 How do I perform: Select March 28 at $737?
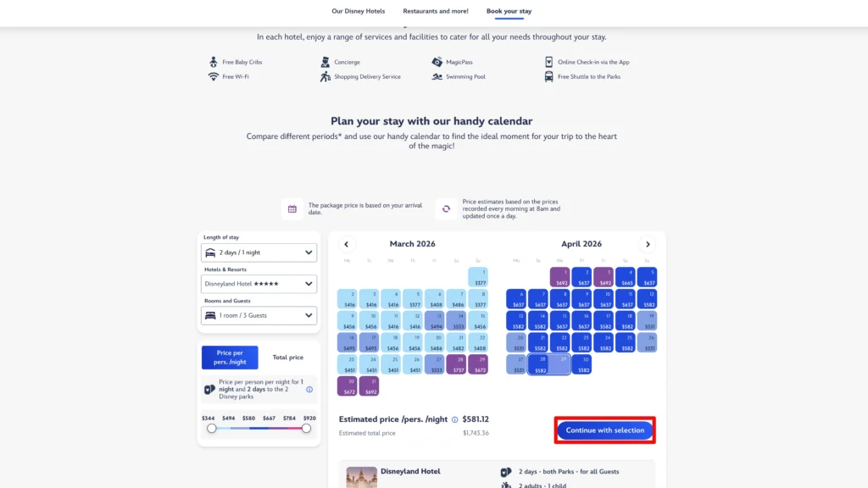[457, 364]
